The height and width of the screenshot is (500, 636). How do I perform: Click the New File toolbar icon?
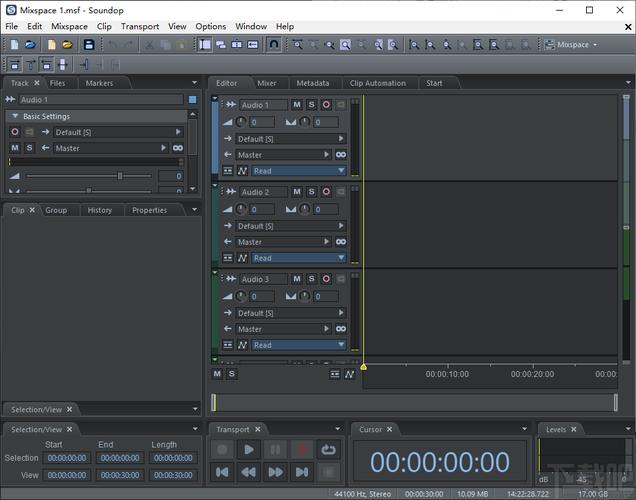tap(14, 45)
